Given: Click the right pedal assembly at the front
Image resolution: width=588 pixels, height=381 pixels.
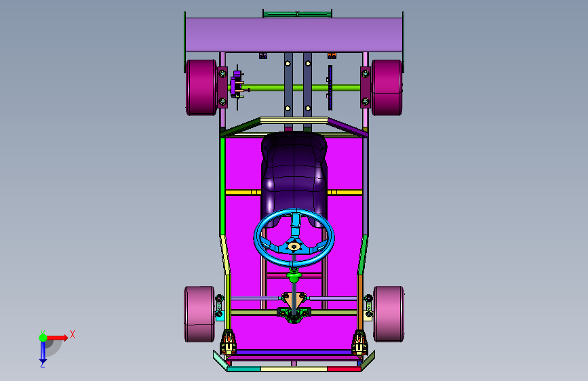Looking at the screenshot, I should (359, 342).
